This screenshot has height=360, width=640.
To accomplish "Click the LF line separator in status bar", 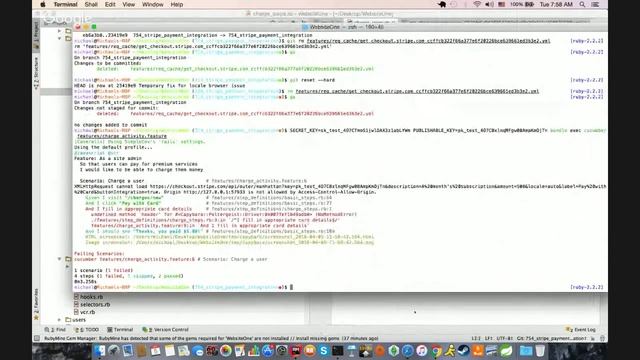I will [489, 338].
